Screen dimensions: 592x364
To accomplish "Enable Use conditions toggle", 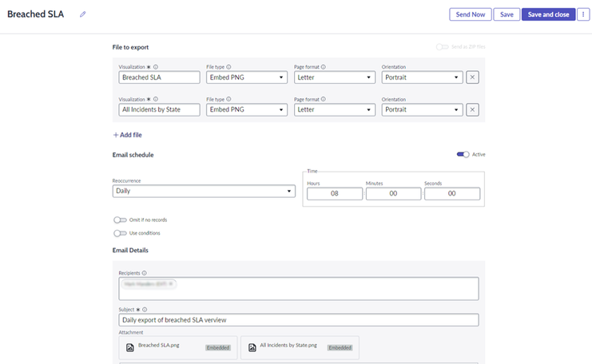I will click(120, 233).
